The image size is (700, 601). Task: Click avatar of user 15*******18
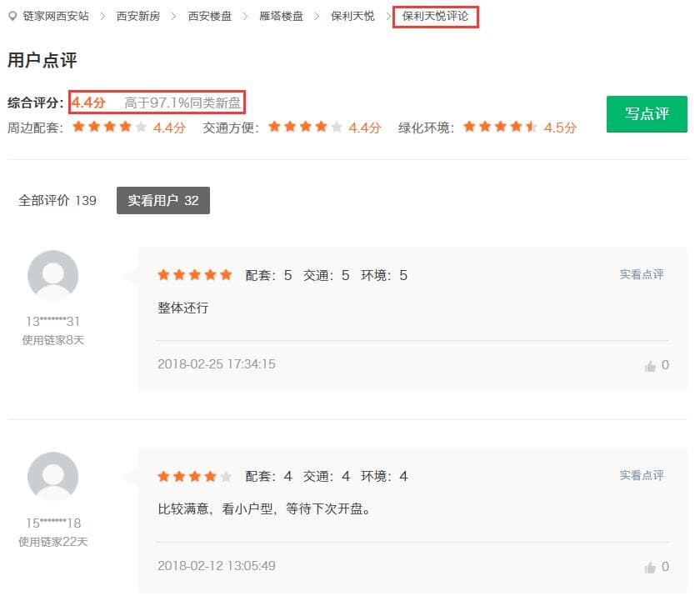coord(52,477)
